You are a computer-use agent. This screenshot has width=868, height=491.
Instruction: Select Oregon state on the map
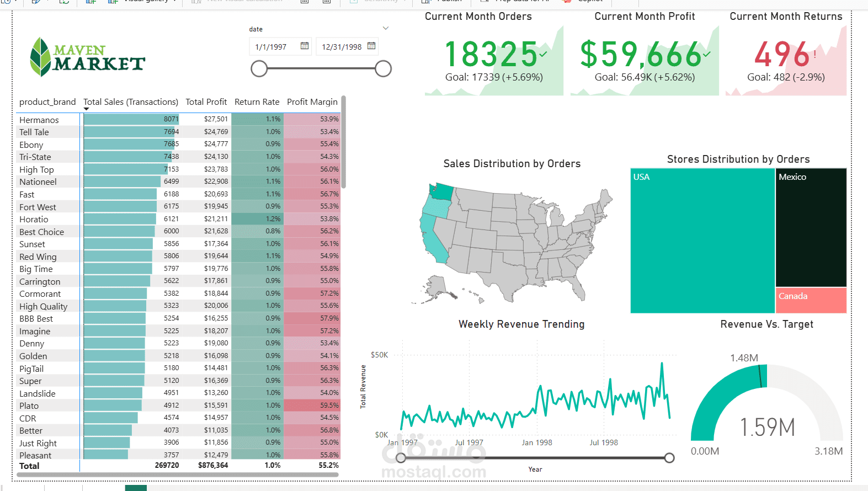tap(438, 207)
